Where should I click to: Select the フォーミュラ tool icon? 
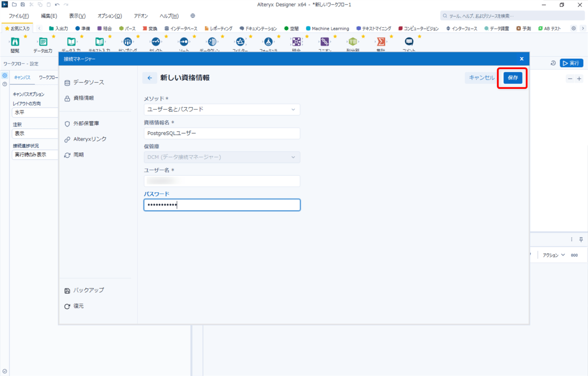(x=268, y=42)
